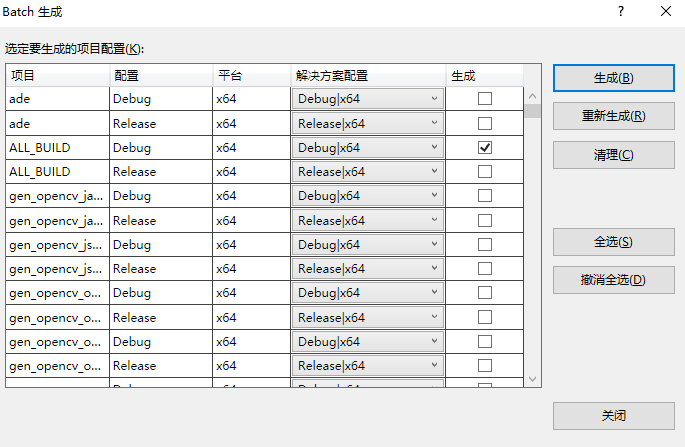Uncheck the ALL_BUILD Debug build checkbox

[x=485, y=147]
